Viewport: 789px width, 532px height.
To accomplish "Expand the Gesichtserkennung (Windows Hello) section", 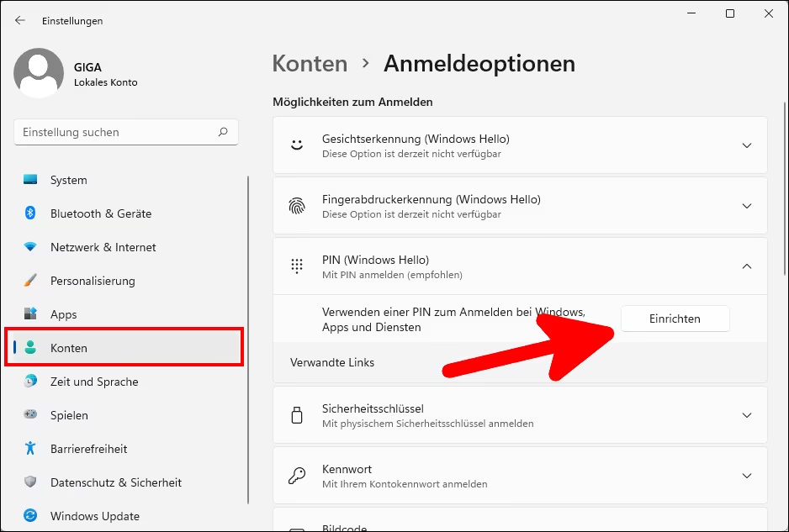I will pos(746,145).
